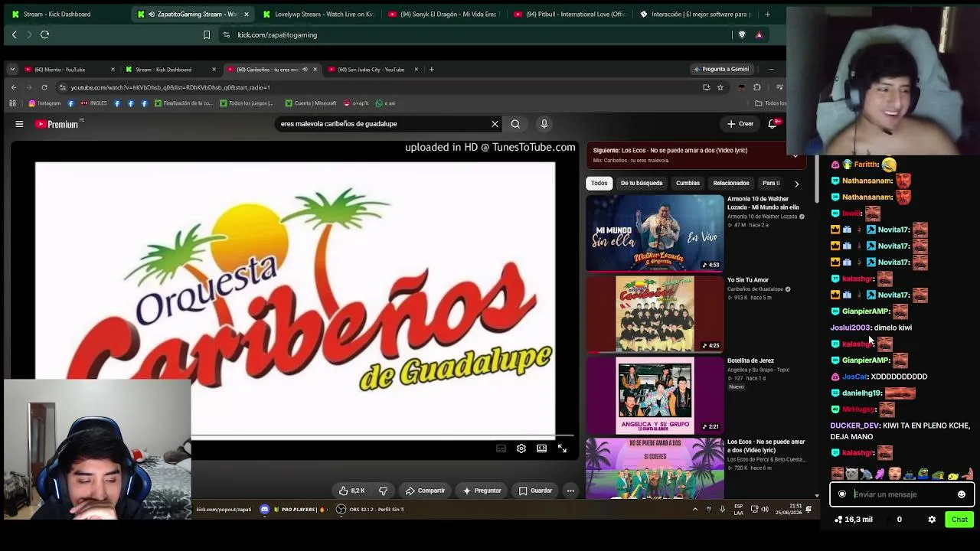
Task: Open the INGLES bookmark
Action: pos(94,103)
